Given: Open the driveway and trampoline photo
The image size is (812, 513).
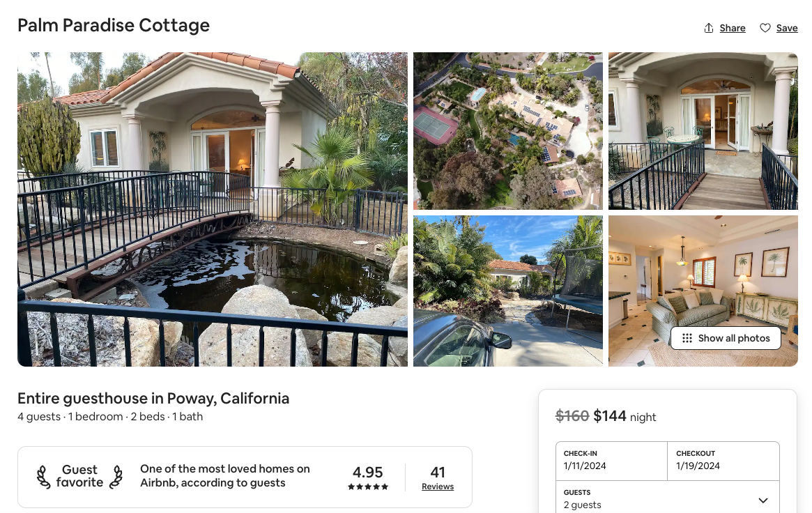Looking at the screenshot, I should (x=508, y=291).
